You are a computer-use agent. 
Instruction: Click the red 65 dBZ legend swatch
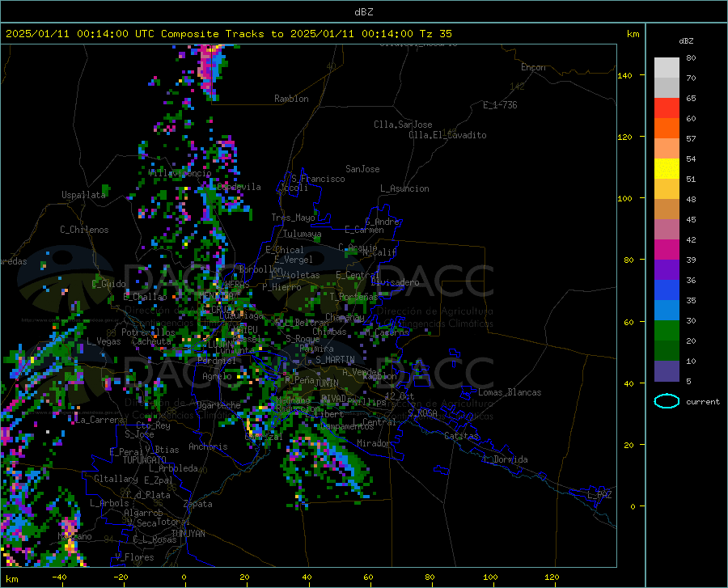click(667, 108)
